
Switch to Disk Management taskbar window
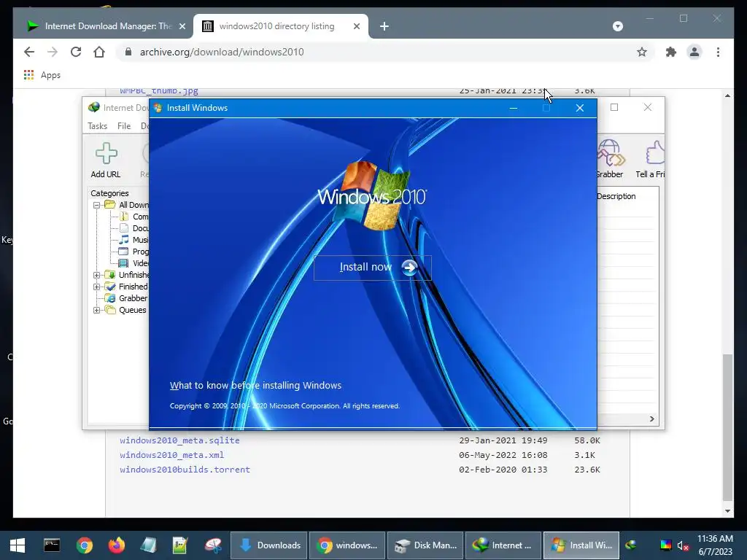click(425, 545)
